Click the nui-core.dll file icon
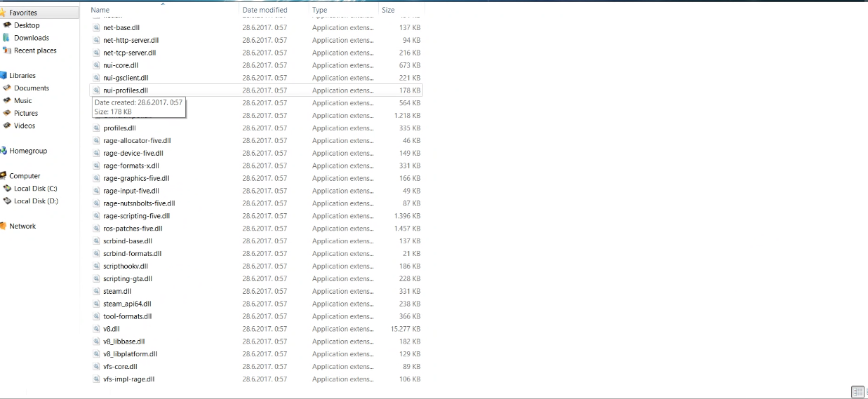Image resolution: width=868 pixels, height=399 pixels. click(97, 65)
